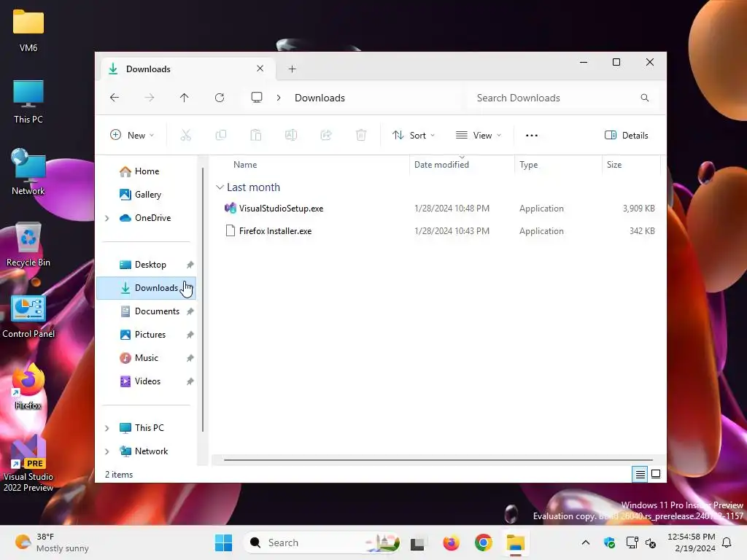Select the Recycle Bin desktop icon

coord(28,244)
